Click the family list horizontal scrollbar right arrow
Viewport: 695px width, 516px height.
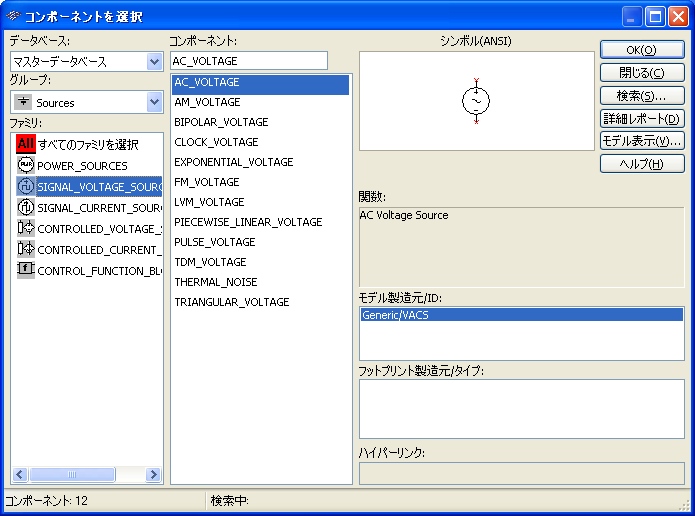pos(153,475)
